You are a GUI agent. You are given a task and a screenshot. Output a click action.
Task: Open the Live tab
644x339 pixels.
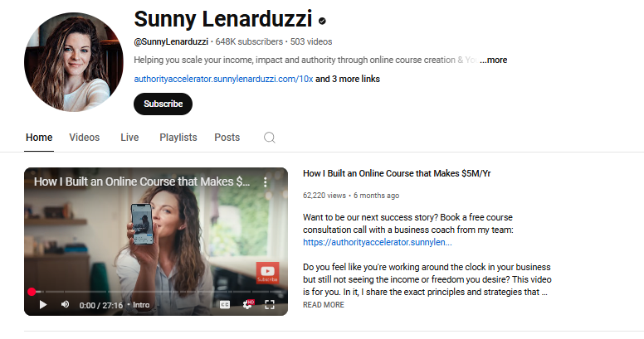[x=129, y=138]
